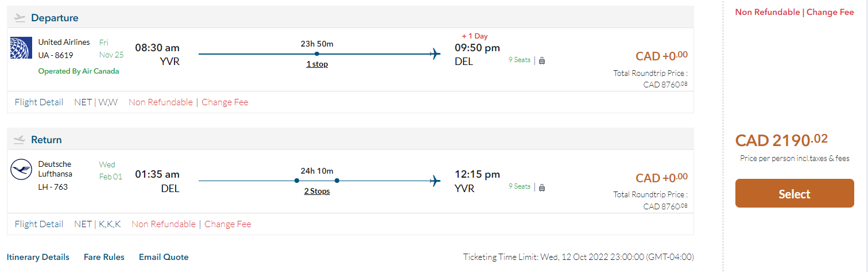Expand the return "2 Stops" details
Image resolution: width=868 pixels, height=272 pixels.
tap(317, 191)
